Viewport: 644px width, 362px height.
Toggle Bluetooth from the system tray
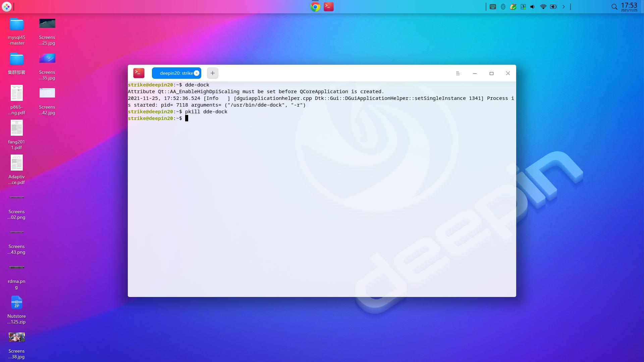pos(502,7)
